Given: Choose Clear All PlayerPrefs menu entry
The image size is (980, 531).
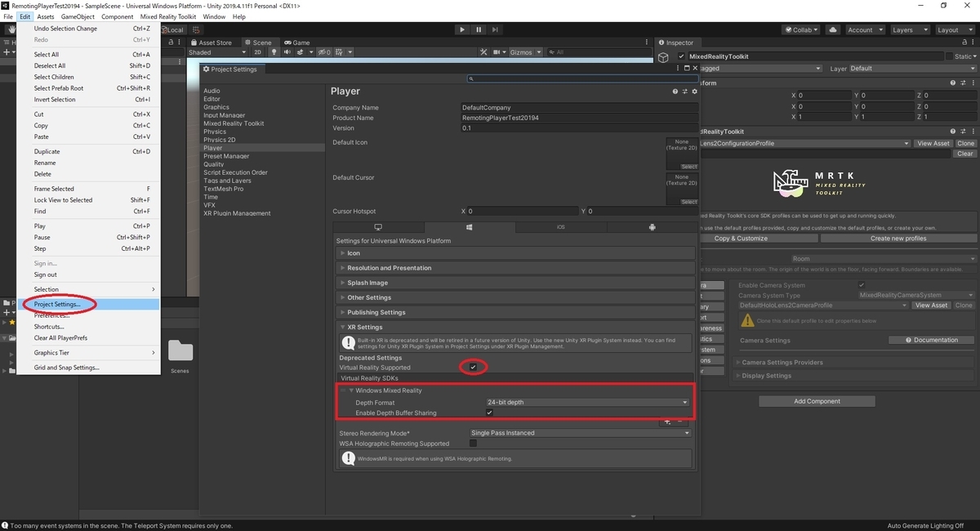Looking at the screenshot, I should [88, 338].
